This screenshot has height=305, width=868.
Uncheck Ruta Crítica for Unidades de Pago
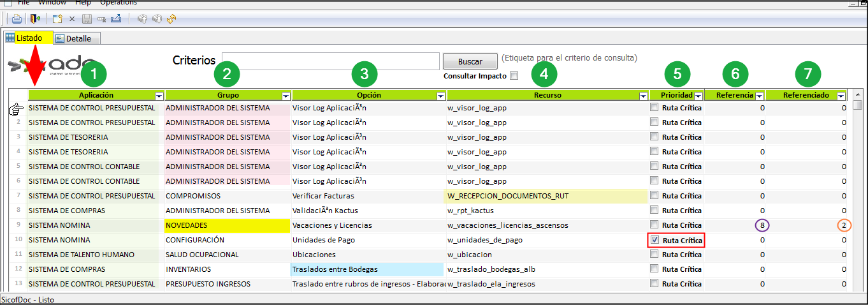point(655,240)
